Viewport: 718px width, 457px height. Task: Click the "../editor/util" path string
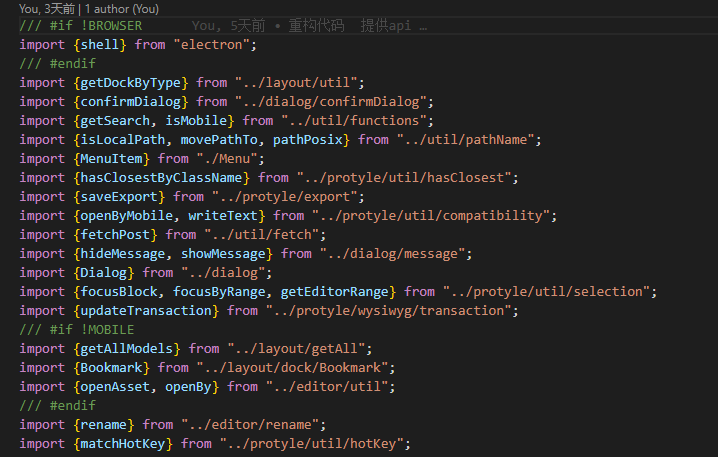(x=327, y=387)
